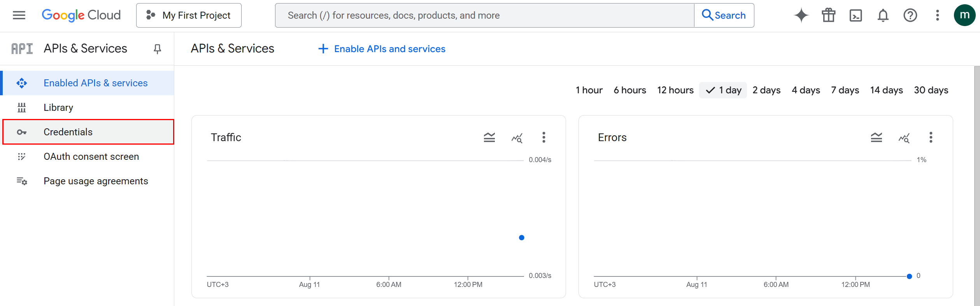Explore Traffic chart data icon

(x=517, y=138)
